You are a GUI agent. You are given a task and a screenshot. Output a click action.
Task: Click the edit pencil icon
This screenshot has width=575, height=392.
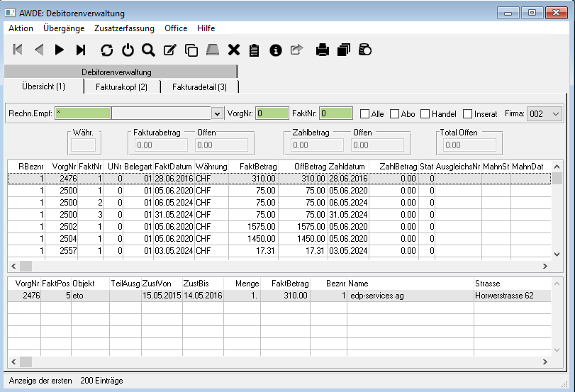[169, 50]
